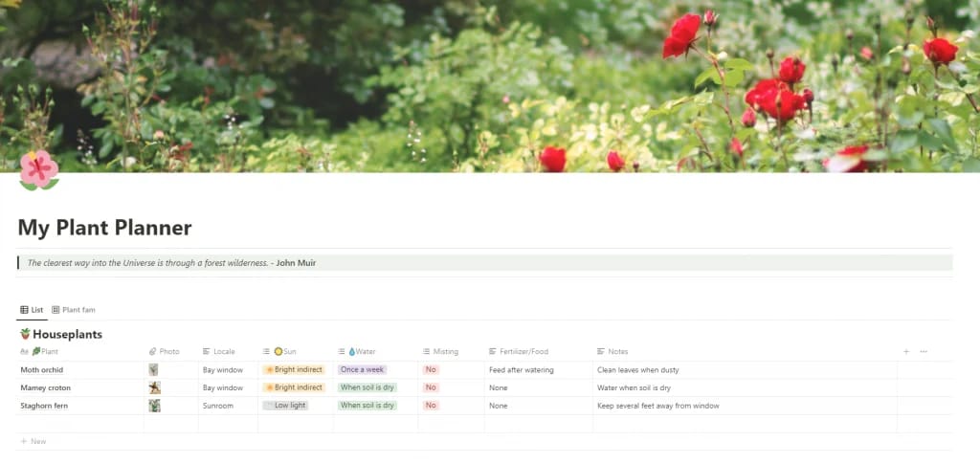Click Fertilizer None cell for Mamey croton
Screen dimensions: 980x464
click(498, 387)
